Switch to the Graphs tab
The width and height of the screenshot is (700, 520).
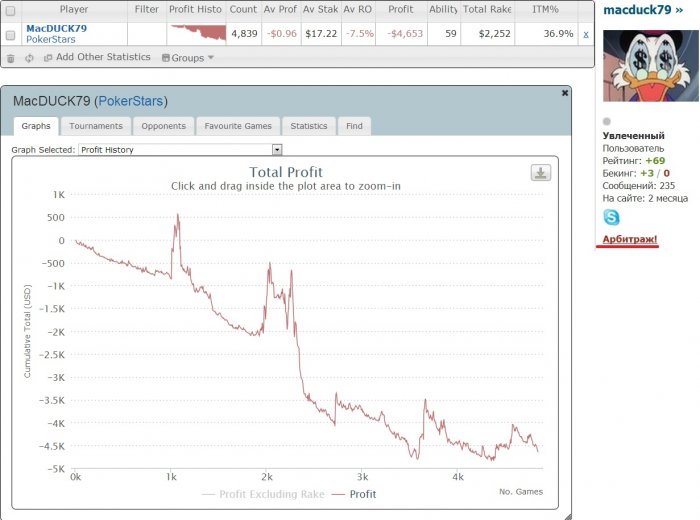36,126
